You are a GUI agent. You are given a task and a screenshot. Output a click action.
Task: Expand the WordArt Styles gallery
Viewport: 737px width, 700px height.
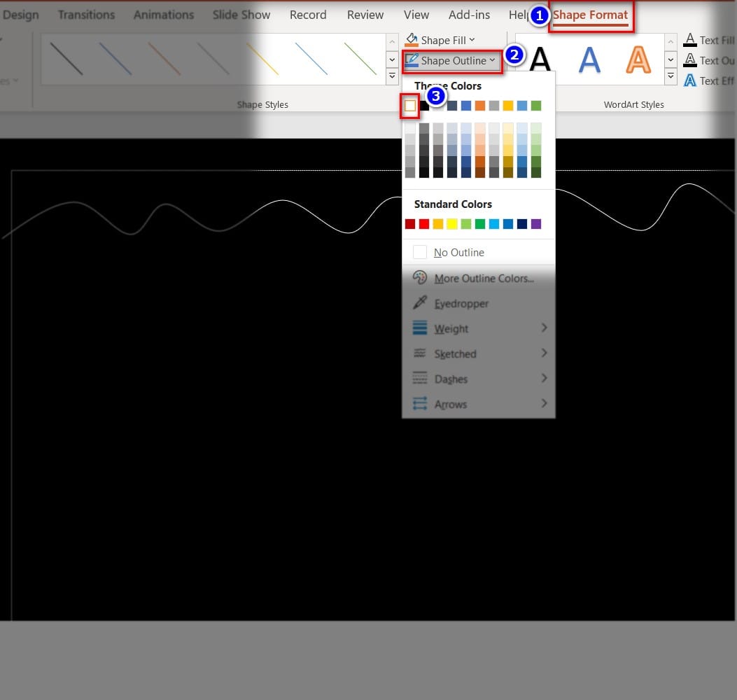[x=671, y=76]
